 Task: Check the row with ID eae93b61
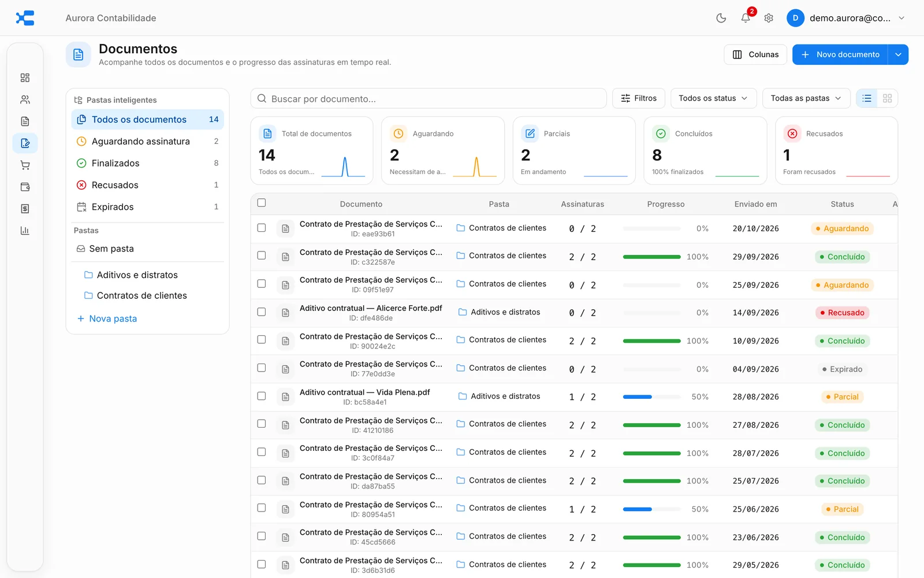[x=262, y=228]
